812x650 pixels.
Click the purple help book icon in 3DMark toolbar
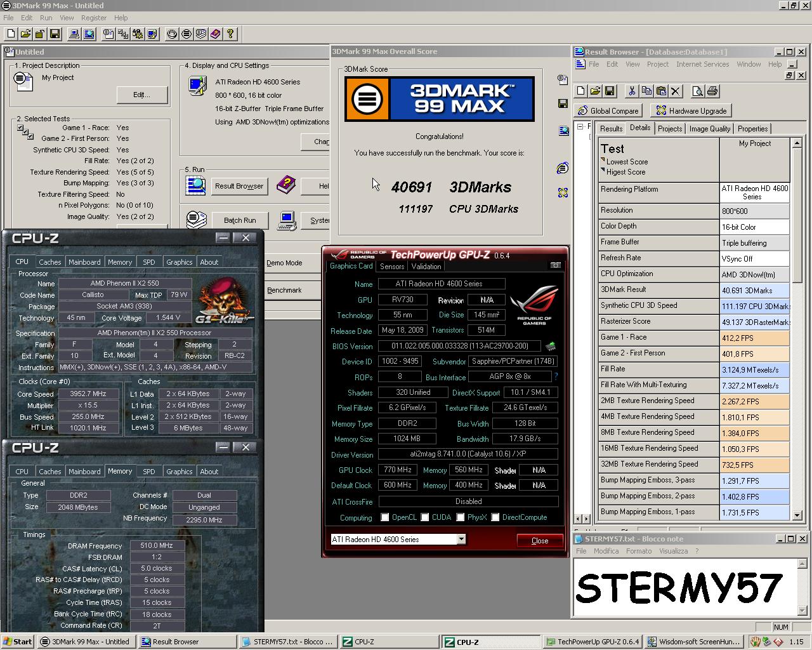(x=216, y=34)
